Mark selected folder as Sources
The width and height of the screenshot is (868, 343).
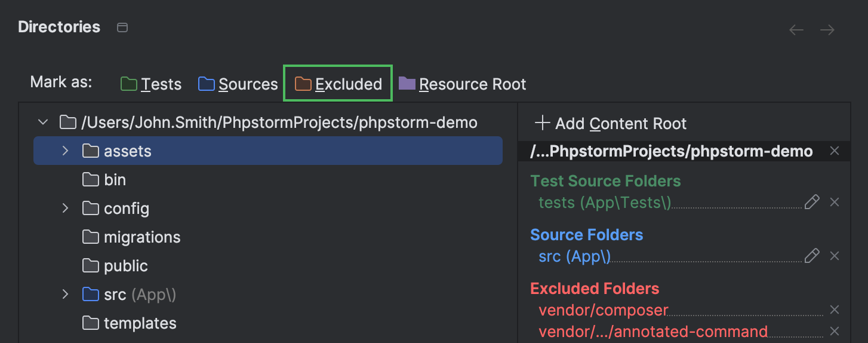(x=238, y=84)
